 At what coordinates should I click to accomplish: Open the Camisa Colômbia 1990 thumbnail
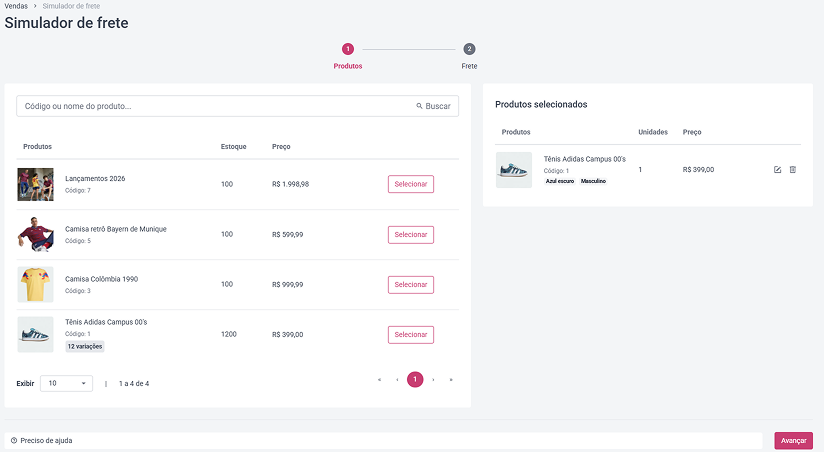click(x=35, y=284)
